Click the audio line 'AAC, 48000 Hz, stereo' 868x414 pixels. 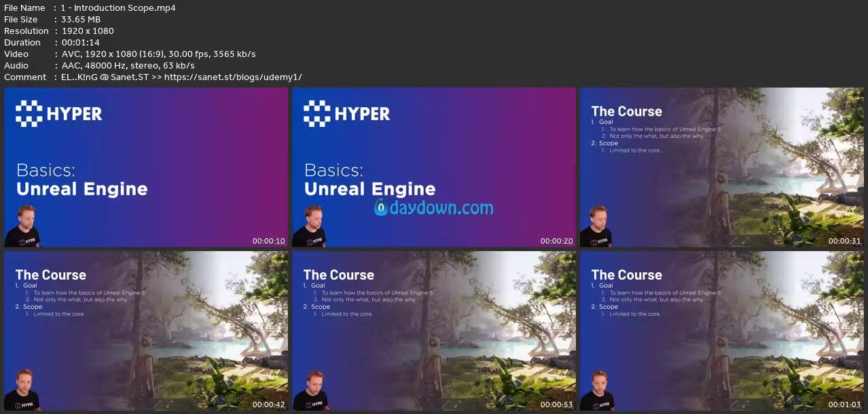click(x=128, y=66)
